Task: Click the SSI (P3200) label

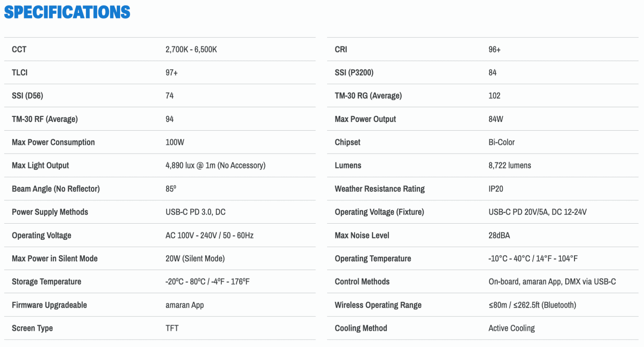Action: (357, 73)
